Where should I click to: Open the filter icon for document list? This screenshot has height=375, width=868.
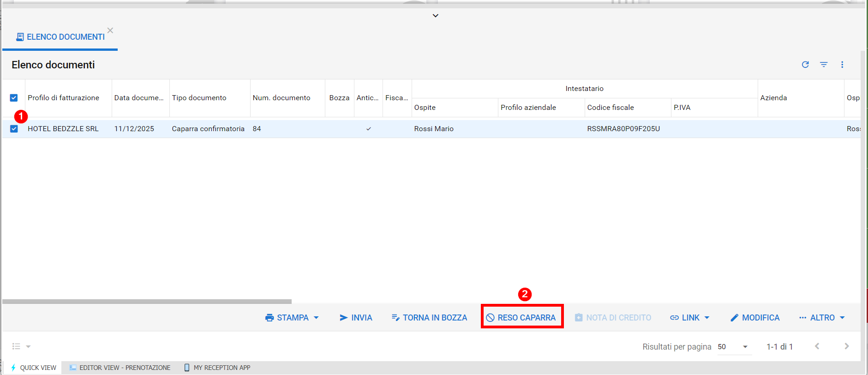coord(824,65)
